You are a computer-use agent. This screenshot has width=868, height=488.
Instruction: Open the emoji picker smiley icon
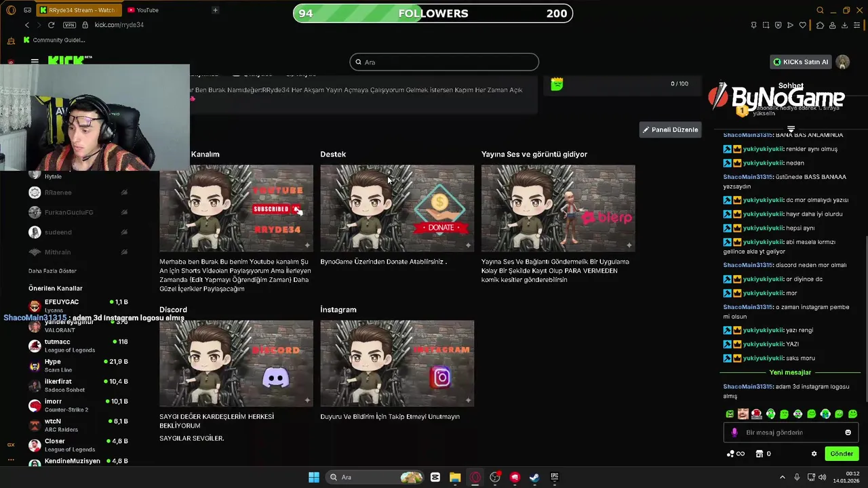pyautogui.click(x=848, y=432)
